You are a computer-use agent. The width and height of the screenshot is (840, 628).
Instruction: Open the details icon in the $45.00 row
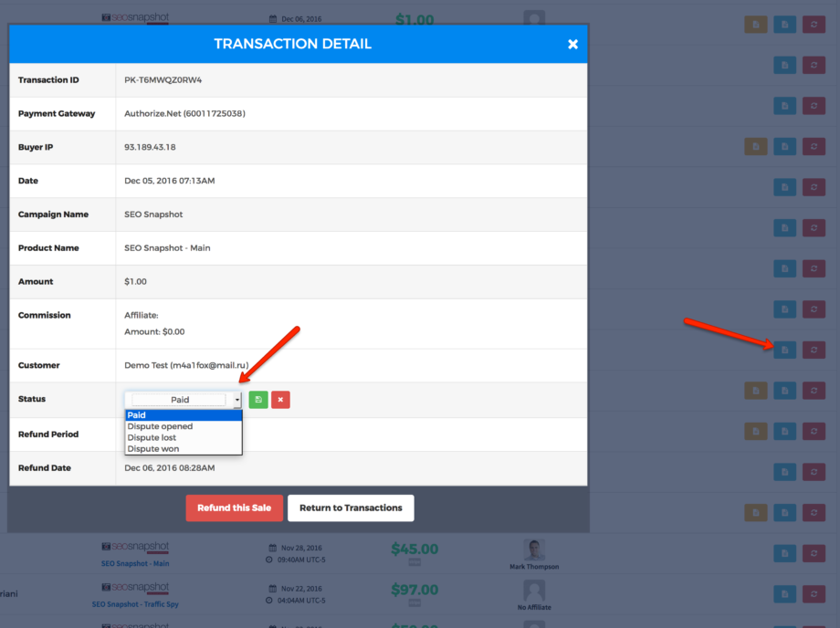(x=785, y=553)
